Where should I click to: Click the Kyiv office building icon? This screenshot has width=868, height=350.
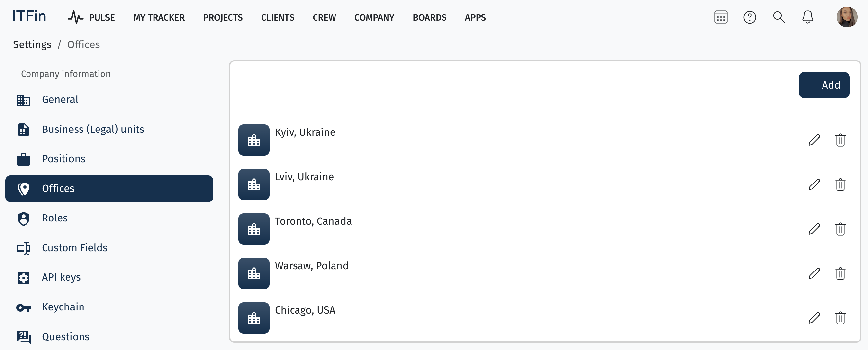click(254, 140)
